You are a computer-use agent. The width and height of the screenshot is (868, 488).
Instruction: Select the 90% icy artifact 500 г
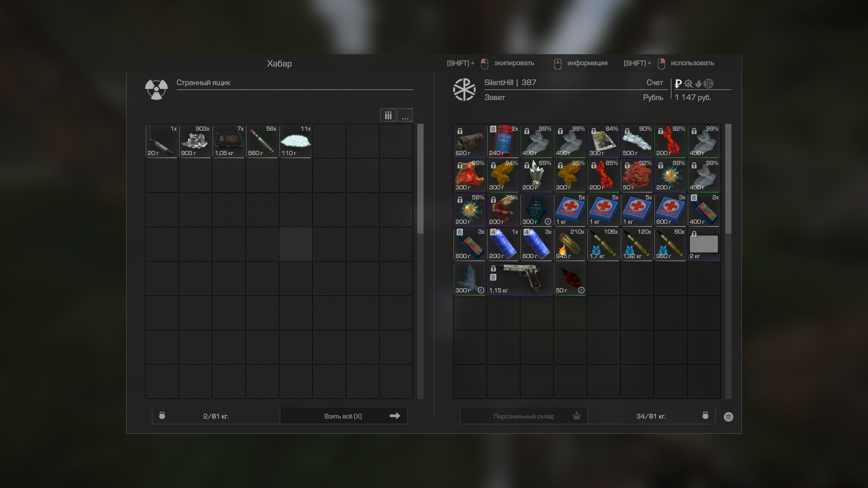click(x=637, y=141)
